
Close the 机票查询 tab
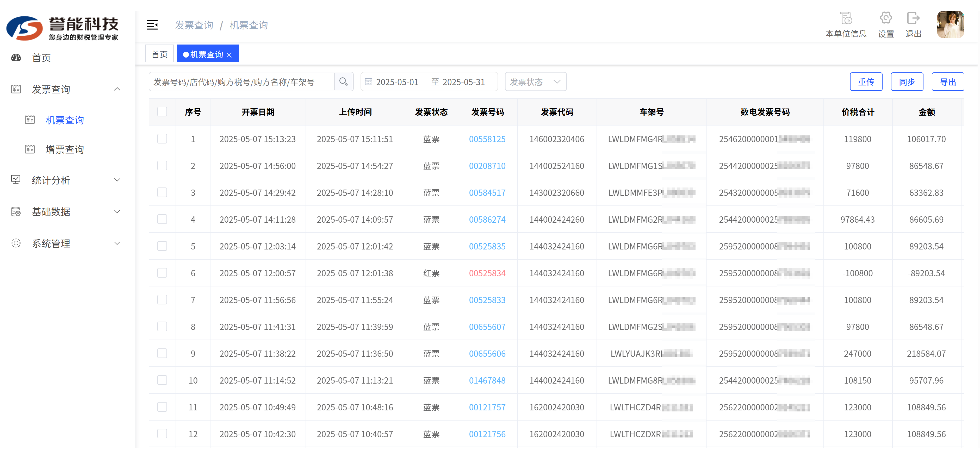tap(229, 55)
